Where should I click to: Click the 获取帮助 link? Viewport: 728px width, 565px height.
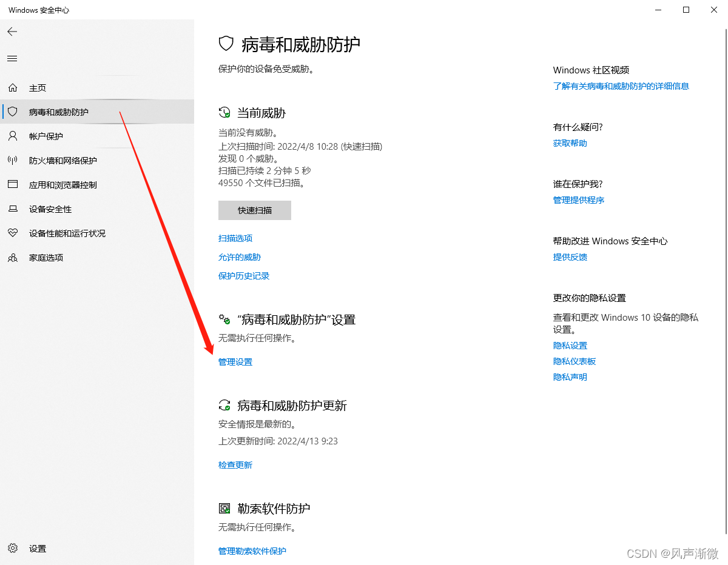[x=570, y=143]
